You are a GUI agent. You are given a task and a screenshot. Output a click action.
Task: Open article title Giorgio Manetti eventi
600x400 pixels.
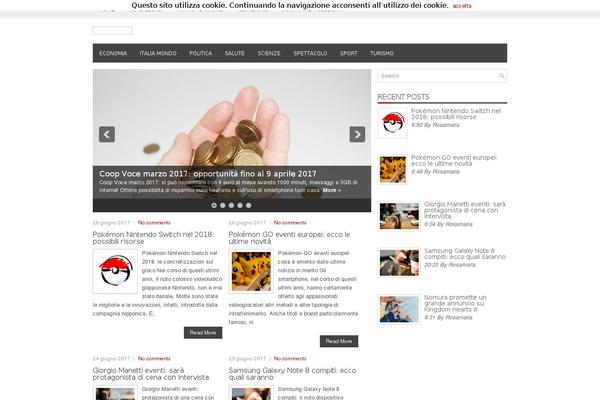click(151, 374)
